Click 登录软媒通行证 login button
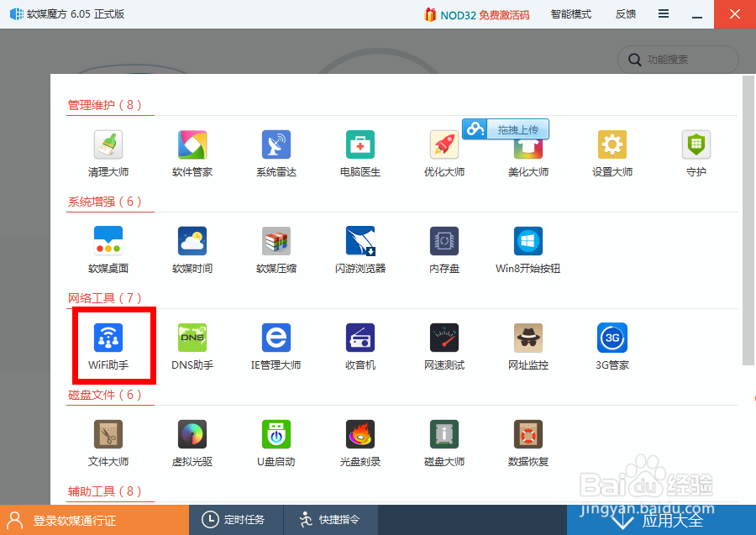Image resolution: width=756 pixels, height=535 pixels. tap(94, 520)
